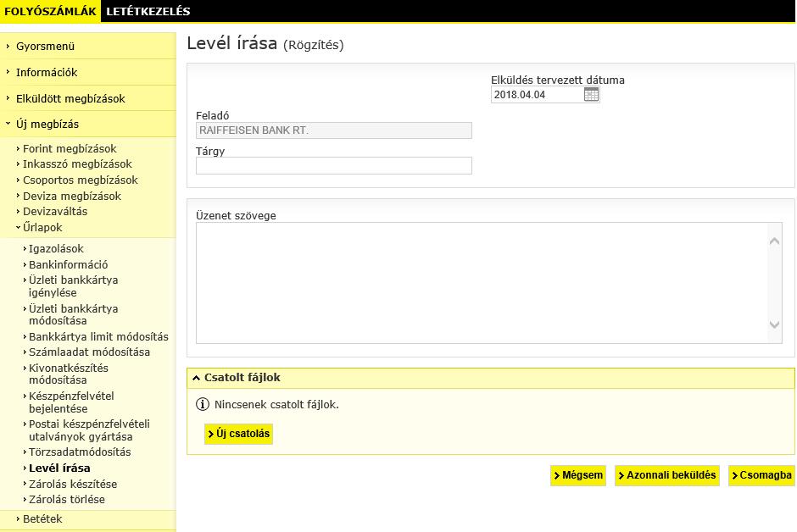Screen dimensions: 797x532
Task: Open Deviza megbízások submenu
Action: (x=72, y=196)
